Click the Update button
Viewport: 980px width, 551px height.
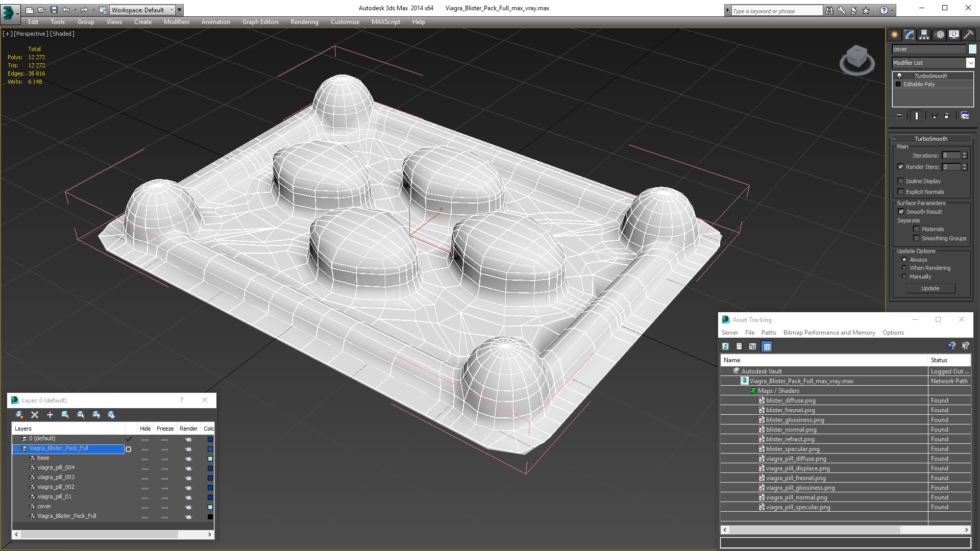pyautogui.click(x=930, y=288)
